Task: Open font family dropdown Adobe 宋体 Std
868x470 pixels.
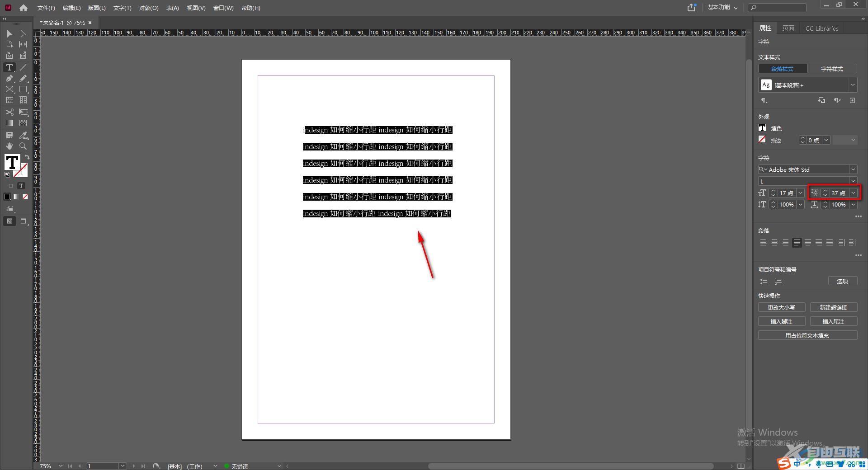Action: click(853, 169)
